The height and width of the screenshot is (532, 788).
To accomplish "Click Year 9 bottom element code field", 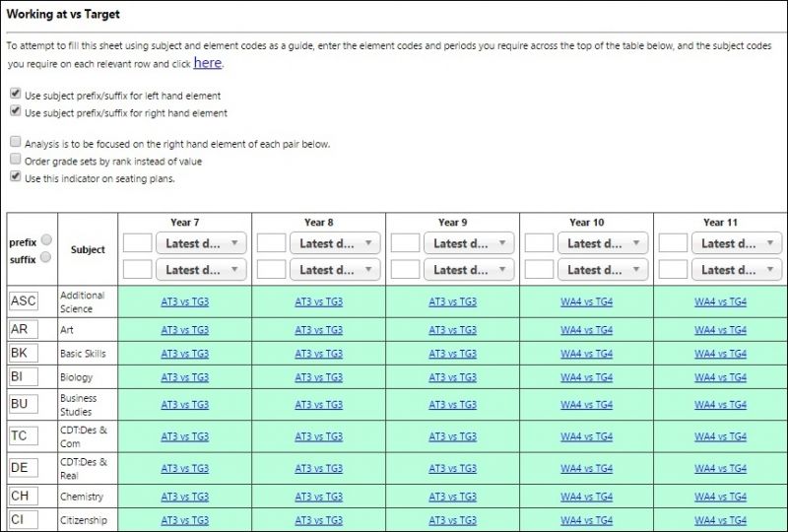I will point(405,269).
